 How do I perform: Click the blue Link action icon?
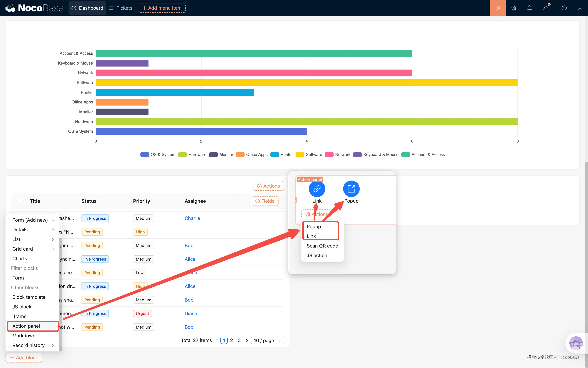(x=317, y=189)
